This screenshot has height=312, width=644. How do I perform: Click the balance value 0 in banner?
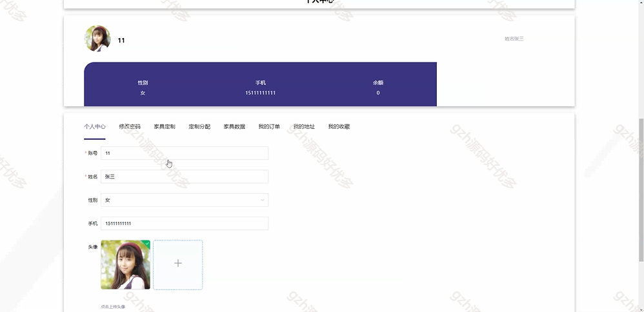(x=378, y=93)
